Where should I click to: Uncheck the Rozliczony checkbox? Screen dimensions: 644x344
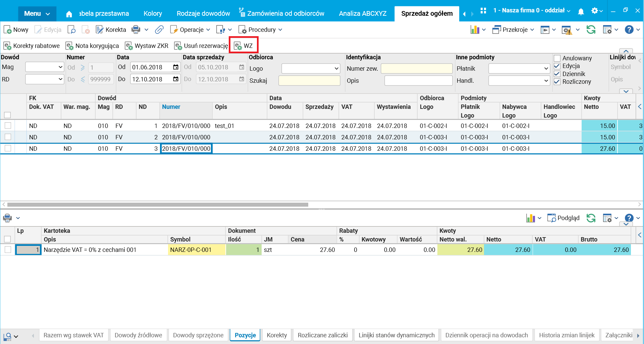click(557, 82)
